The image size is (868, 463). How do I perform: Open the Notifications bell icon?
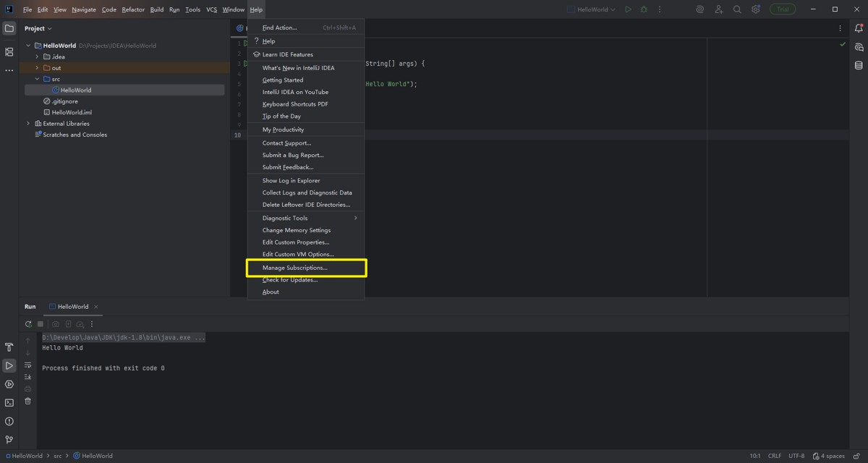pyautogui.click(x=859, y=28)
